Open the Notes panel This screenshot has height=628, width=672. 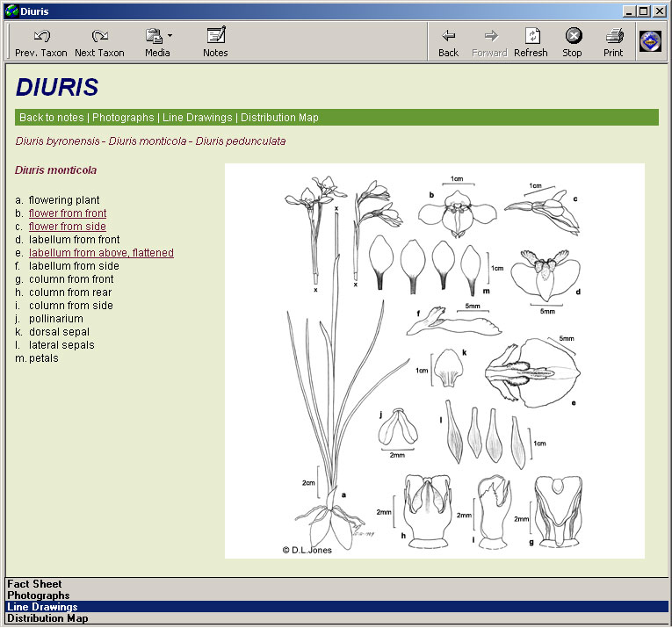[x=215, y=42]
